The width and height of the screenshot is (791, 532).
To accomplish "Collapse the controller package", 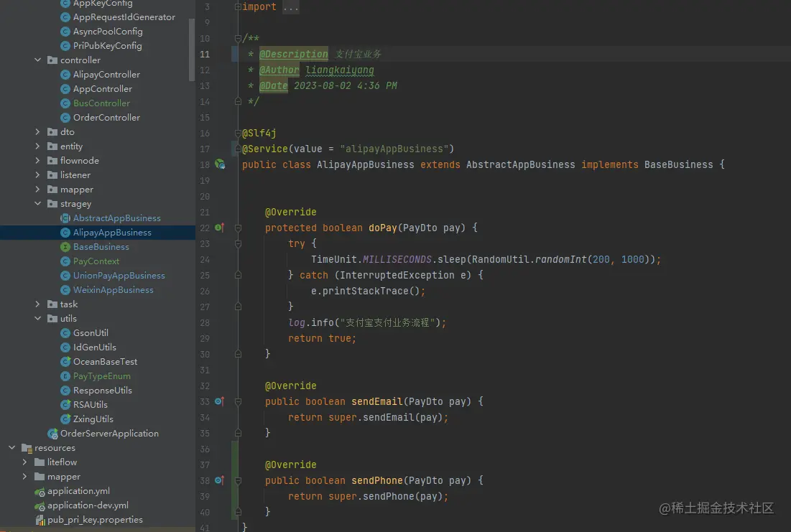I will click(38, 60).
